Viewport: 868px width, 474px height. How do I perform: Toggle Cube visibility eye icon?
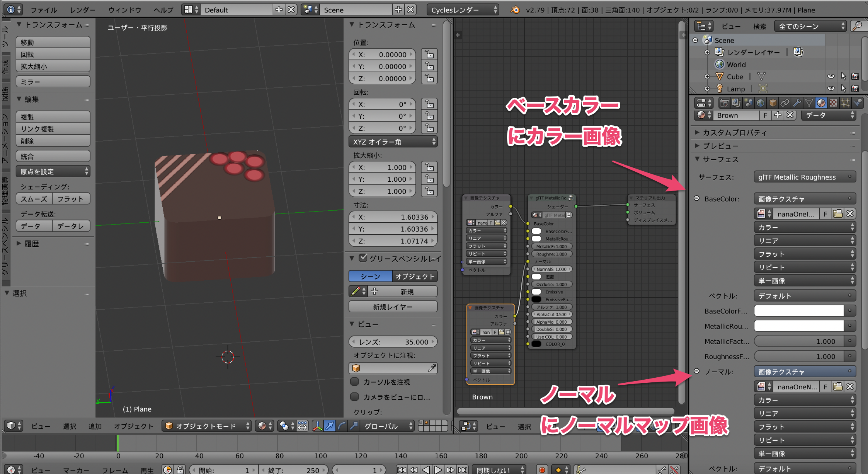tap(831, 77)
